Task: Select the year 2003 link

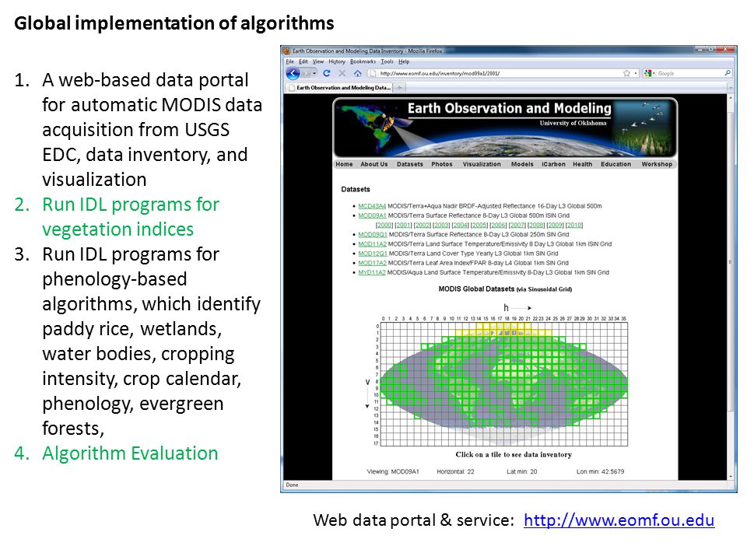Action: point(441,226)
